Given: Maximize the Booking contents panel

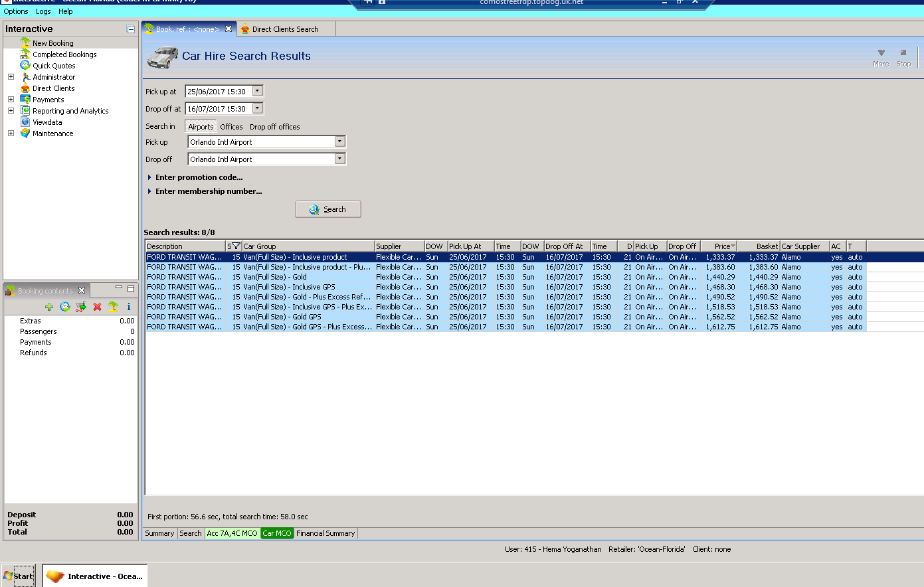Looking at the screenshot, I should 131,289.
